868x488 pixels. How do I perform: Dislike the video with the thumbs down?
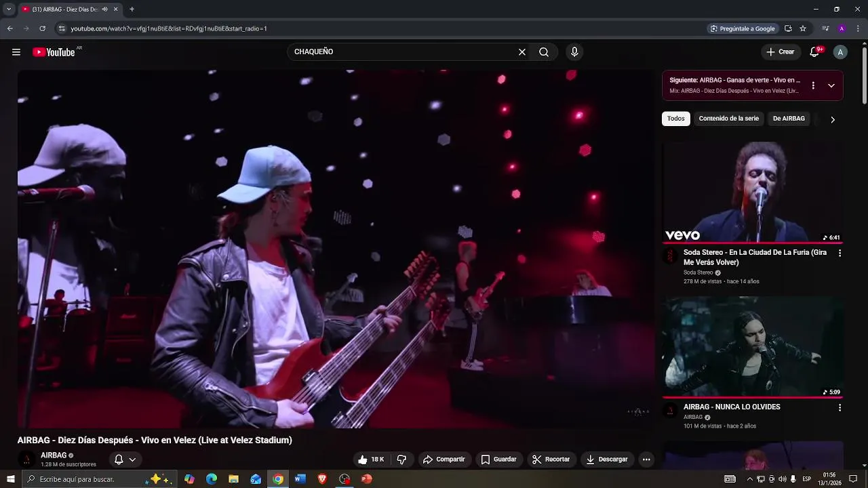pos(401,460)
